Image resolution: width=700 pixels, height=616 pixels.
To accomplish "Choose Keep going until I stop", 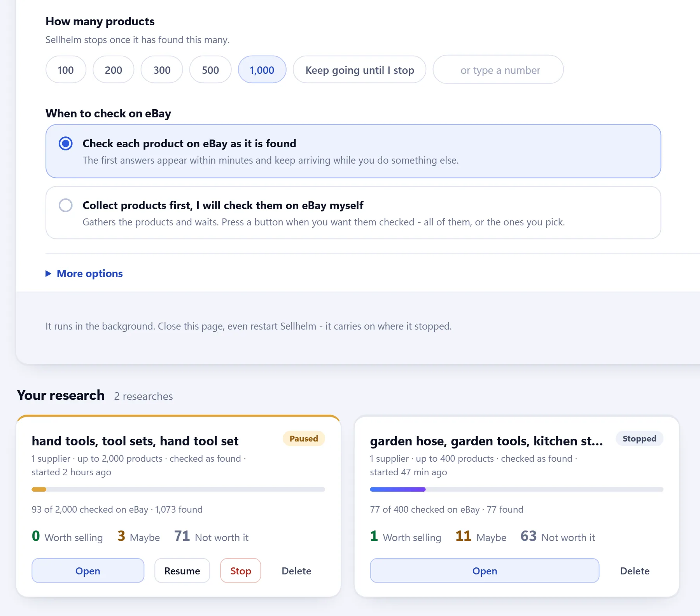I will click(360, 70).
